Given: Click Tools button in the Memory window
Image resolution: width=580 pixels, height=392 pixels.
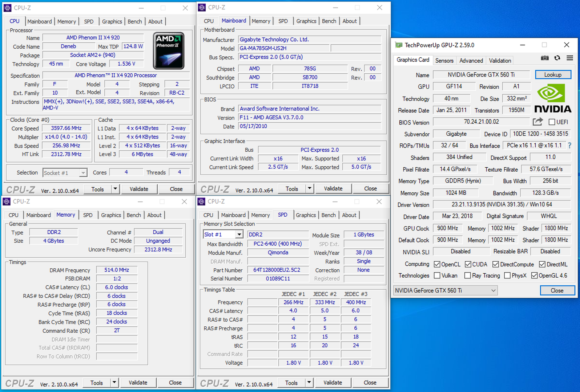Looking at the screenshot, I should coord(97,382).
